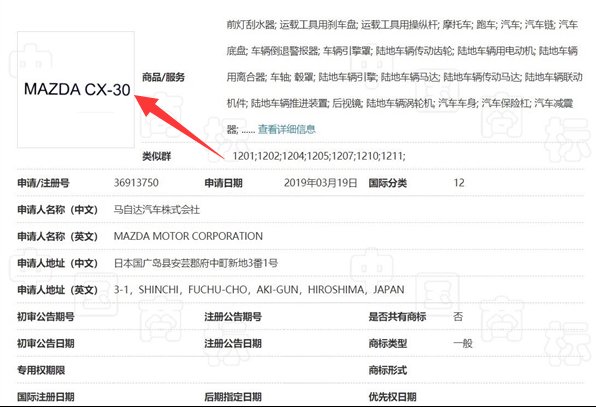596x409 pixels.
Task: Click the 商标形式 label
Action: [x=388, y=370]
